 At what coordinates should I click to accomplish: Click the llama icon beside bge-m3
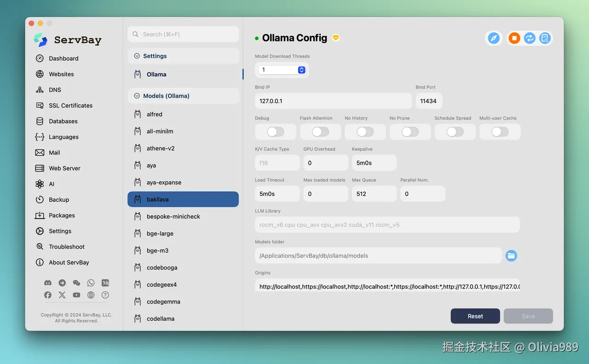click(138, 250)
